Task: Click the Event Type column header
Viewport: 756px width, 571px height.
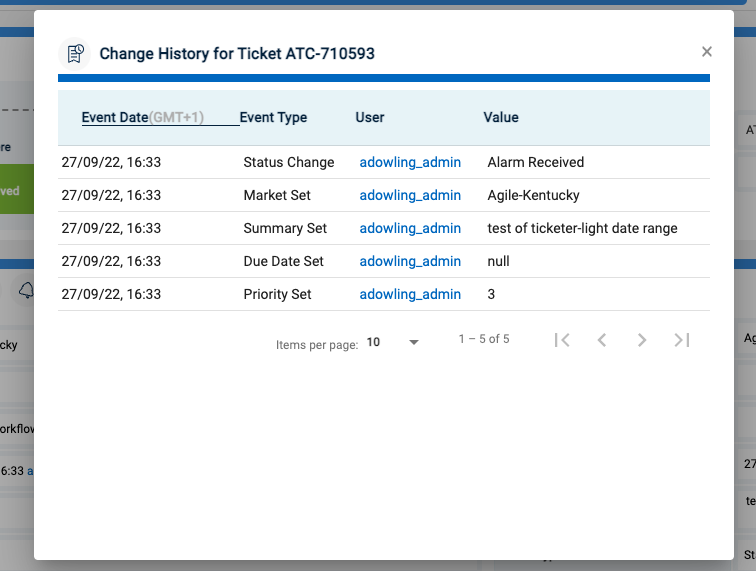Action: (x=273, y=117)
